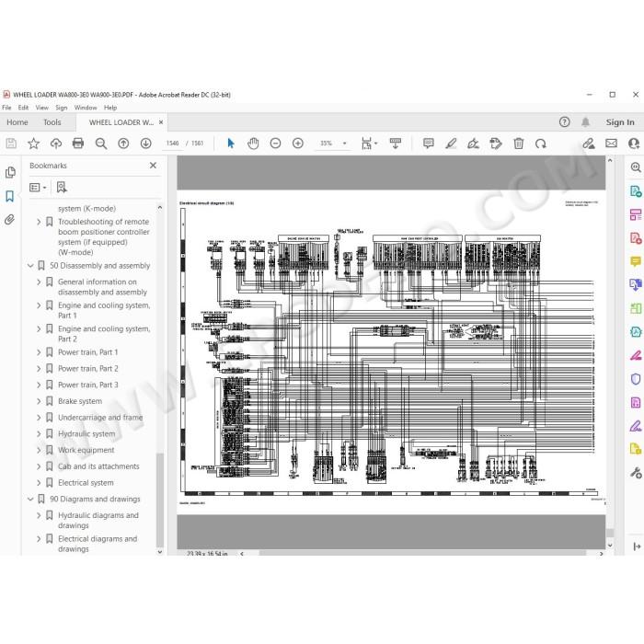The image size is (644, 644).
Task: Upload the file to cloud icon
Action: click(56, 144)
